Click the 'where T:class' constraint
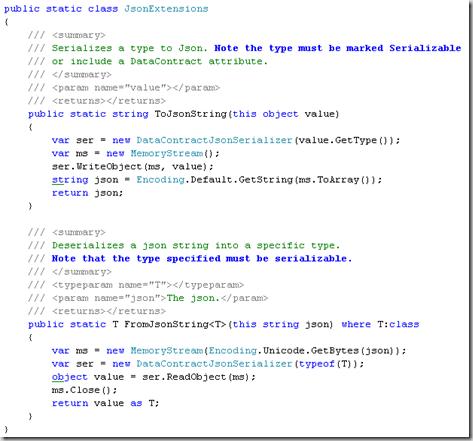This screenshot has height=441, width=473. [380, 324]
